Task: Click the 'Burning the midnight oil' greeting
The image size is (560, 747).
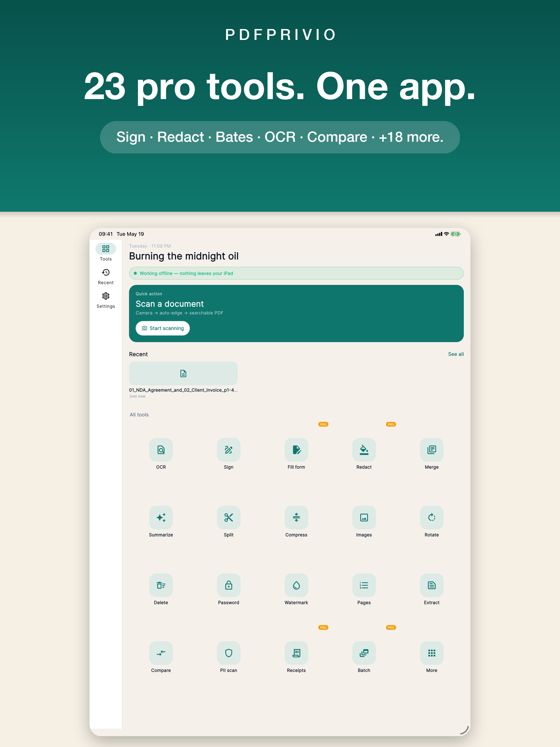Action: [184, 256]
